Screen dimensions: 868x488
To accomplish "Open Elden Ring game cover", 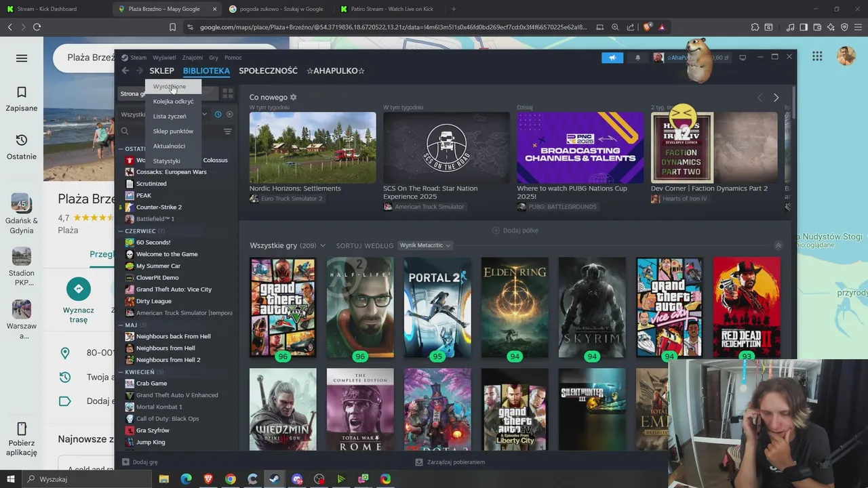I will click(x=515, y=307).
